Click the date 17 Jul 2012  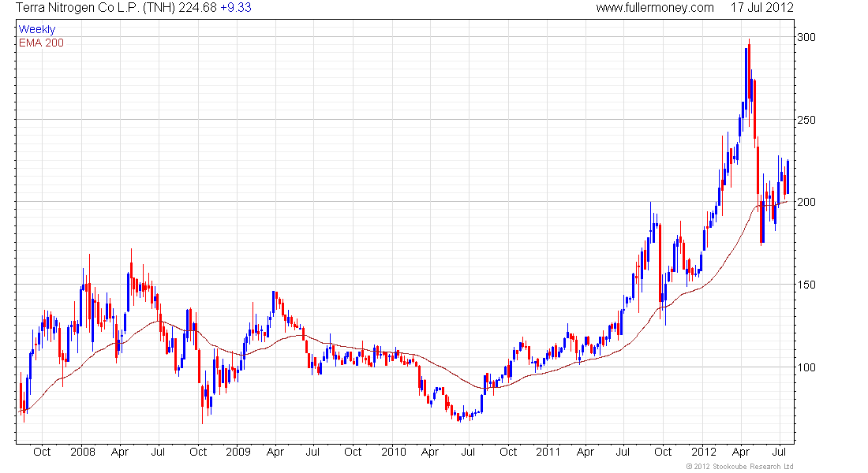click(x=761, y=8)
